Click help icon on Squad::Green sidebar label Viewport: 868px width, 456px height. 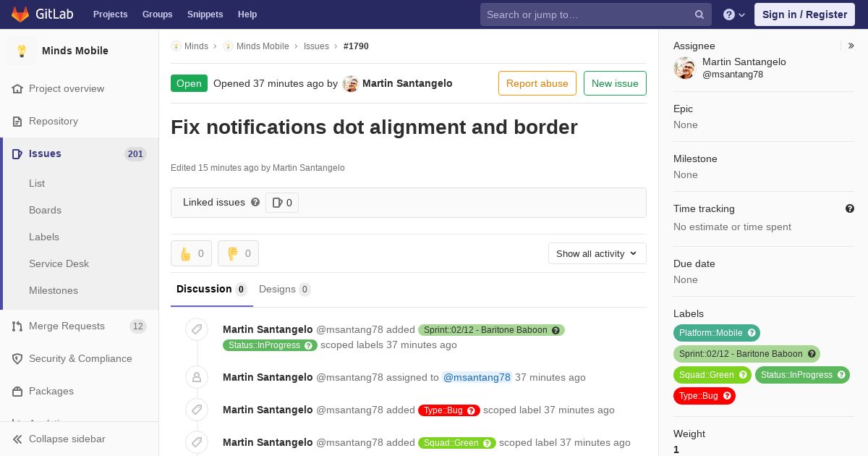(743, 375)
